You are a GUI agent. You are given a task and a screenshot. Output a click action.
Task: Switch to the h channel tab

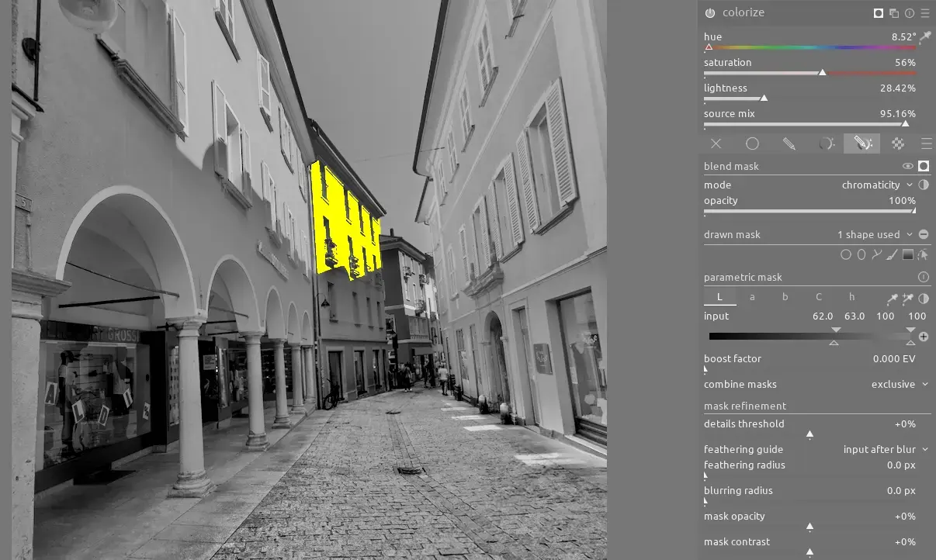(x=851, y=297)
